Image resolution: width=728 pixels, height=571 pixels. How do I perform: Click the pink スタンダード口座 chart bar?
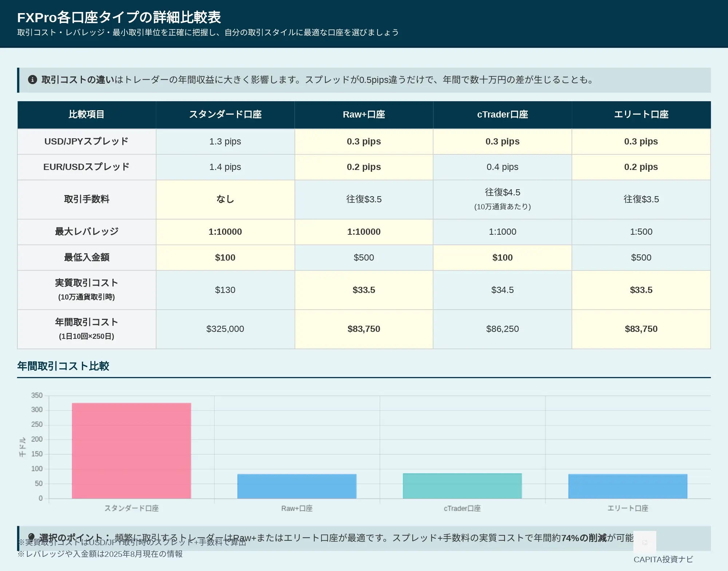[131, 451]
